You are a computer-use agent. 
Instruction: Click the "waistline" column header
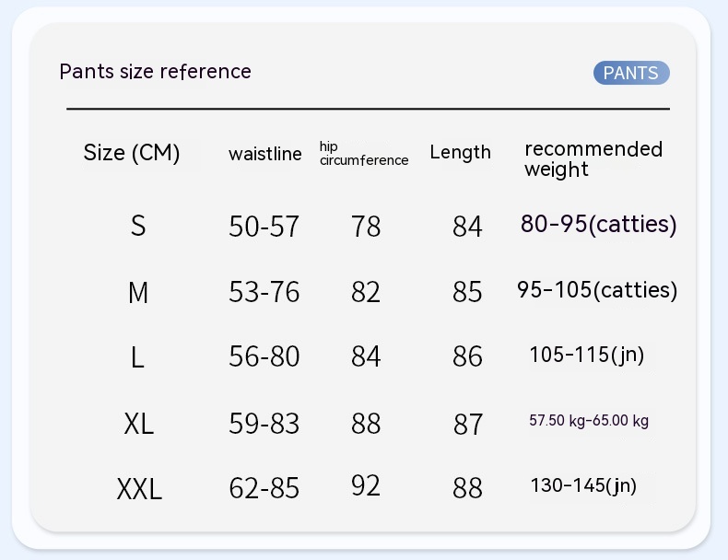[x=265, y=154]
